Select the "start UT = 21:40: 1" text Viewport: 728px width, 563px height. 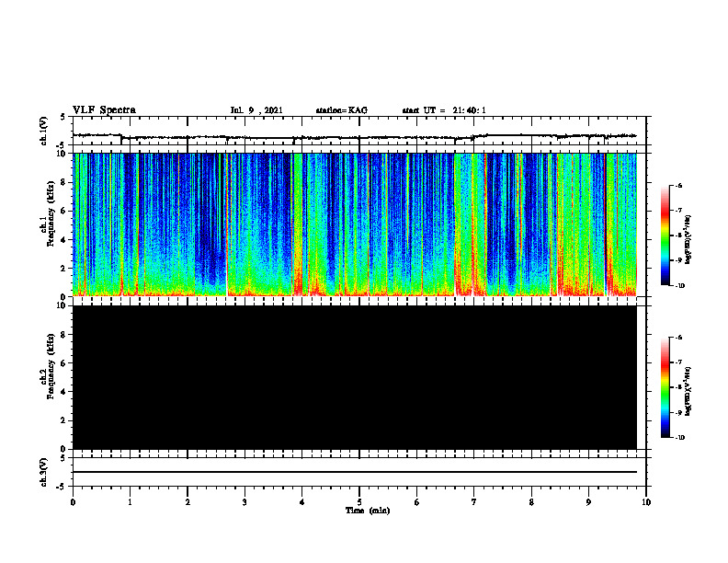tap(444, 110)
